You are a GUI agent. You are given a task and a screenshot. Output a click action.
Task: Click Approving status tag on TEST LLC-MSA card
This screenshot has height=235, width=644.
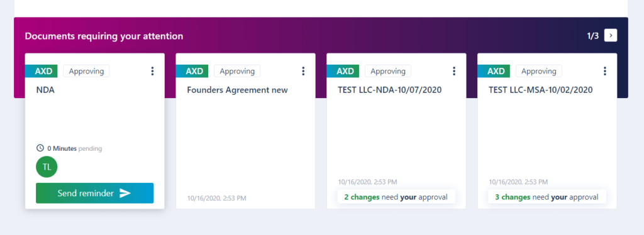click(539, 71)
